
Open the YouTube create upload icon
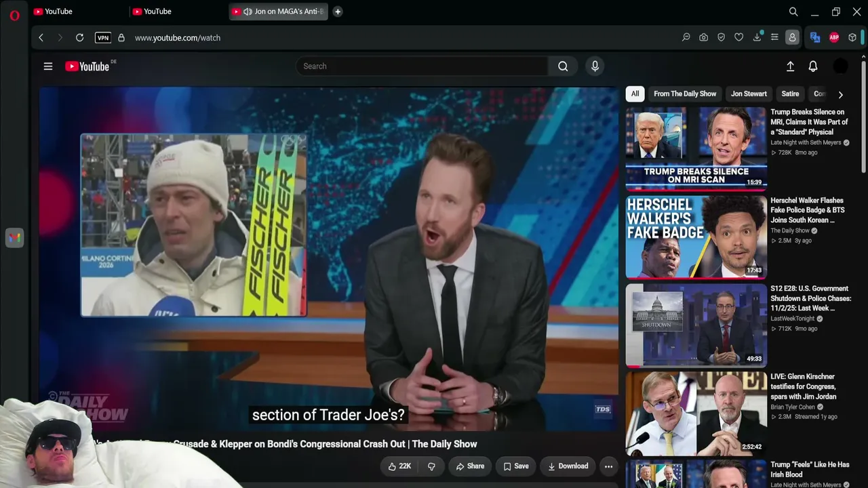790,66
